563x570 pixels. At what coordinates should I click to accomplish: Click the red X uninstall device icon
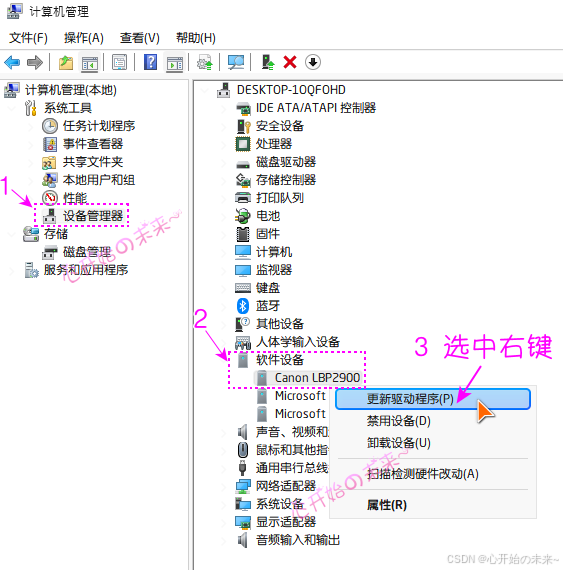(x=290, y=62)
